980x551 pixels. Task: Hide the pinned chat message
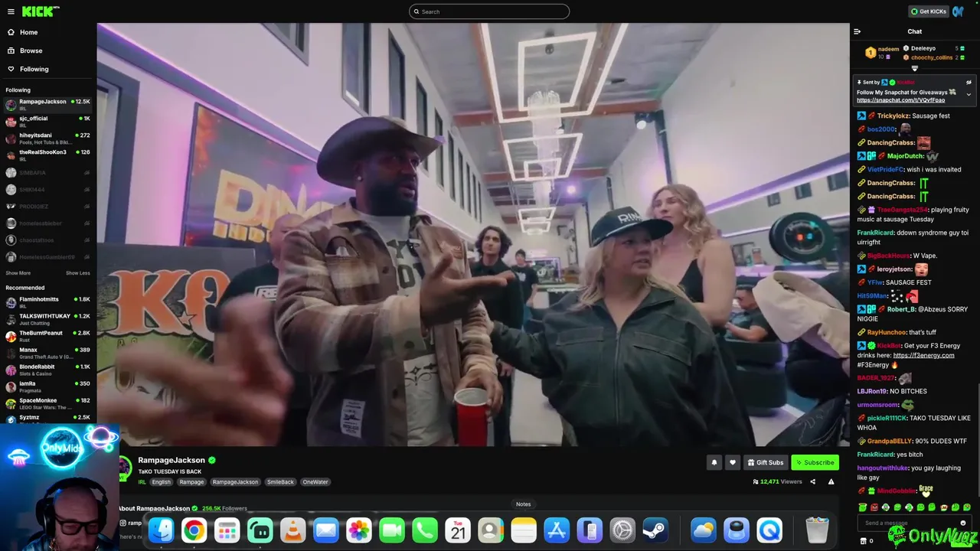969,82
